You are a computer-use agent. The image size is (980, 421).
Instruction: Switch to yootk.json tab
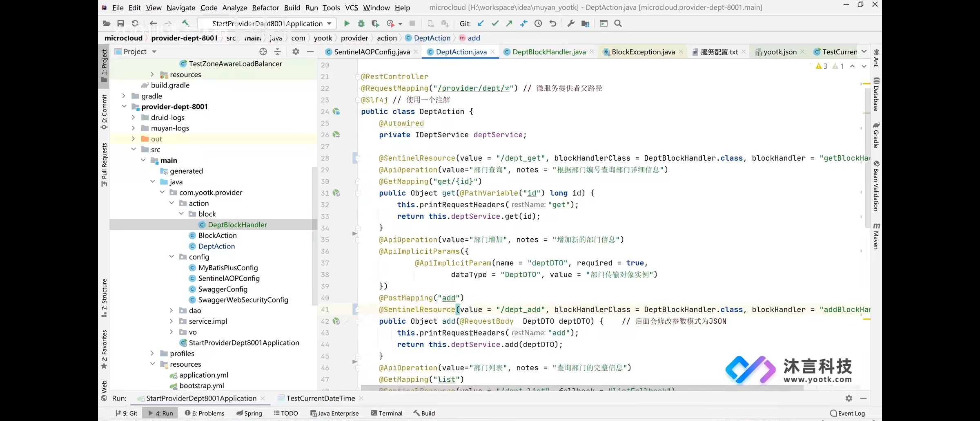pyautogui.click(x=780, y=52)
